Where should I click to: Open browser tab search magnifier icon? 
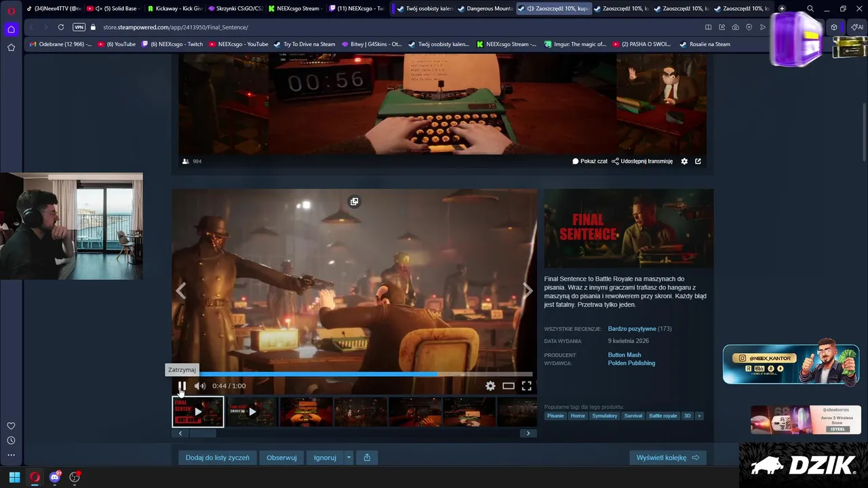tap(810, 9)
